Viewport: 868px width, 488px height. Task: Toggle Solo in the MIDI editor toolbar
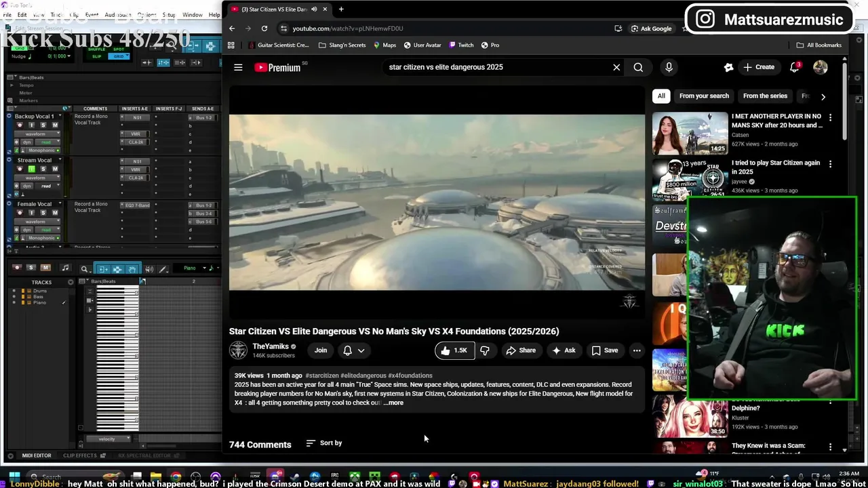(33, 268)
